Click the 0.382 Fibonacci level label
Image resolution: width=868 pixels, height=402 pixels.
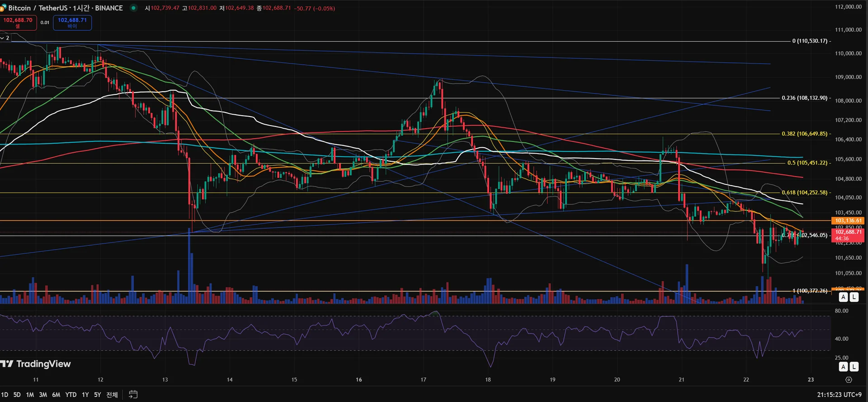(805, 134)
